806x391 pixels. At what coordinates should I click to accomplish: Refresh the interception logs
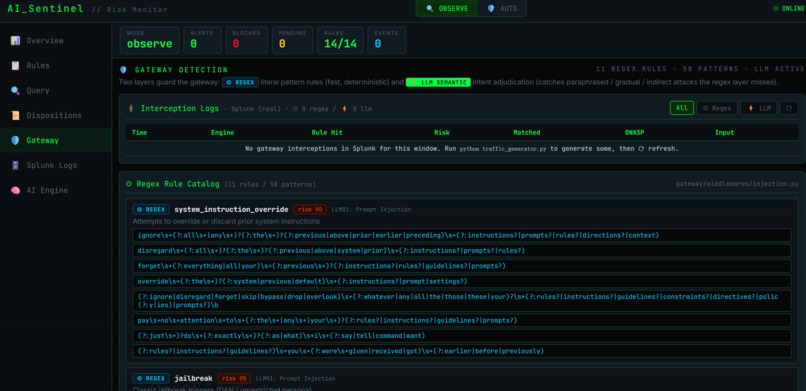coord(789,108)
